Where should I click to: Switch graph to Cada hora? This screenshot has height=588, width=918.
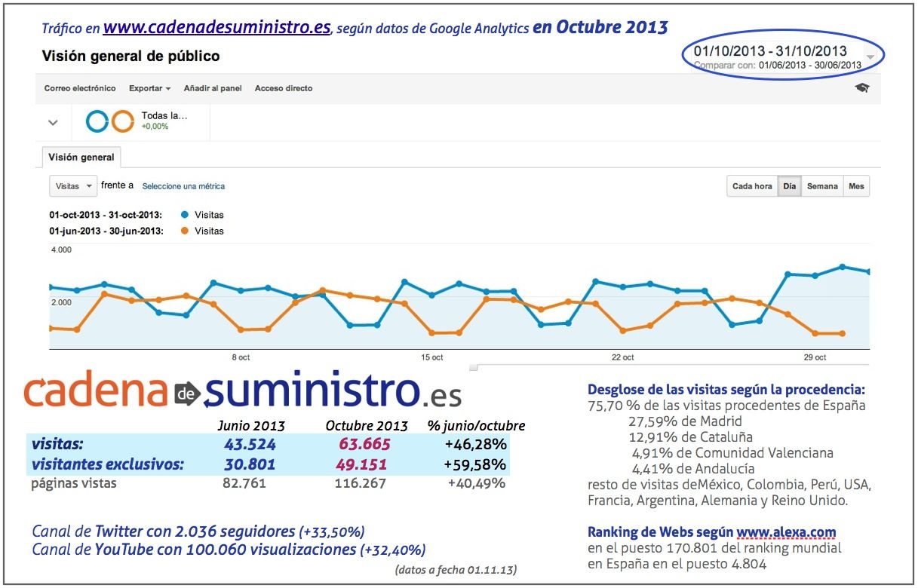[752, 186]
